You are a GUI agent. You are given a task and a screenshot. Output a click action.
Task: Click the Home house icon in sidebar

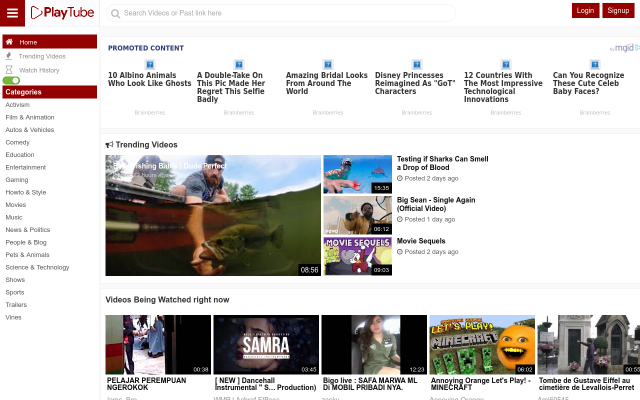9,42
